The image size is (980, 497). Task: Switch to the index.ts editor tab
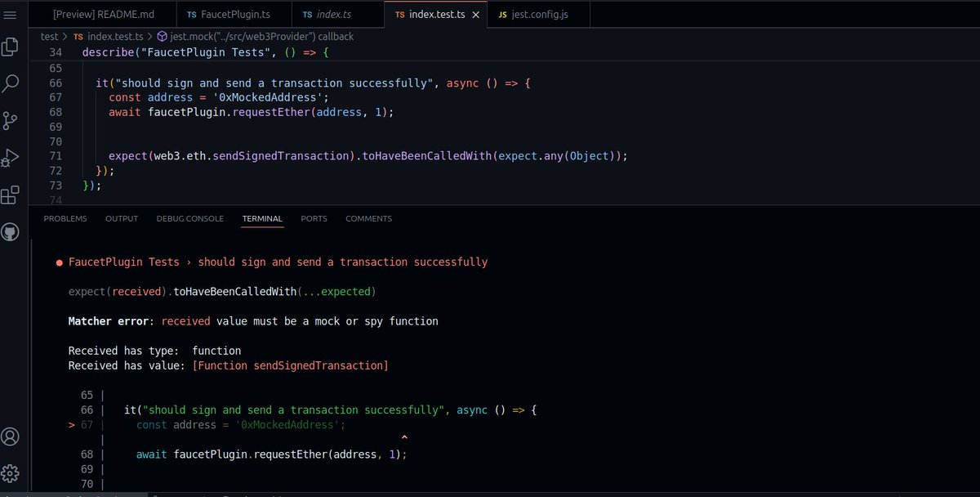click(337, 15)
